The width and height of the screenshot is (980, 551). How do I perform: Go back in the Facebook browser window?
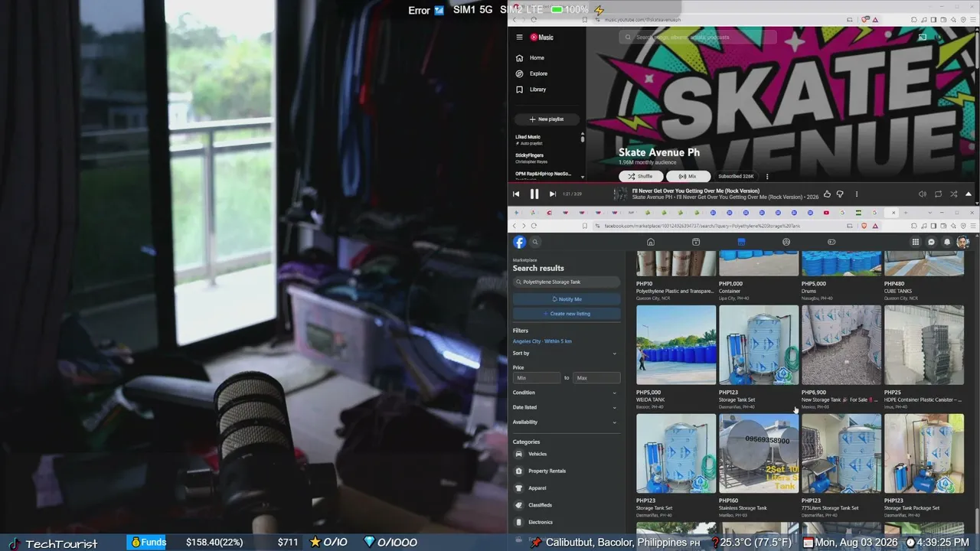pos(514,226)
